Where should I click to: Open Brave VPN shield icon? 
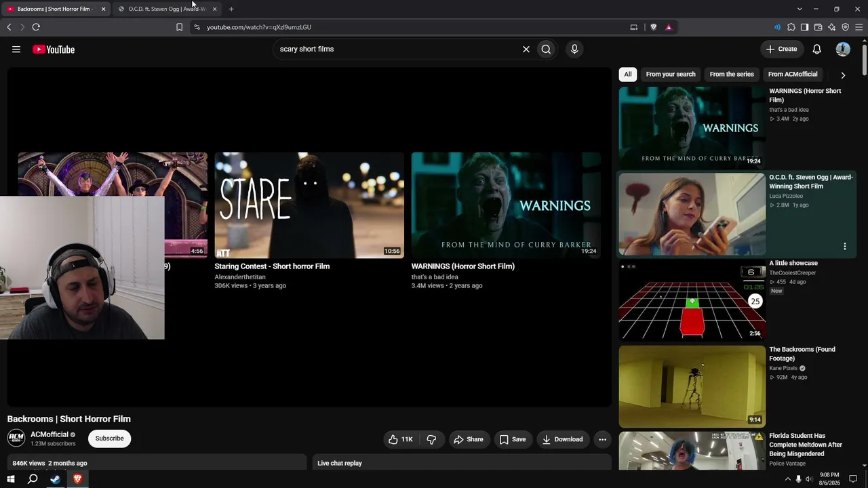(846, 27)
